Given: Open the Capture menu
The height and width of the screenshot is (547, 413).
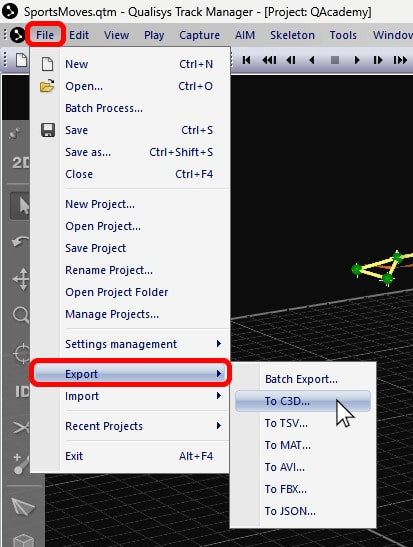Looking at the screenshot, I should (x=200, y=35).
